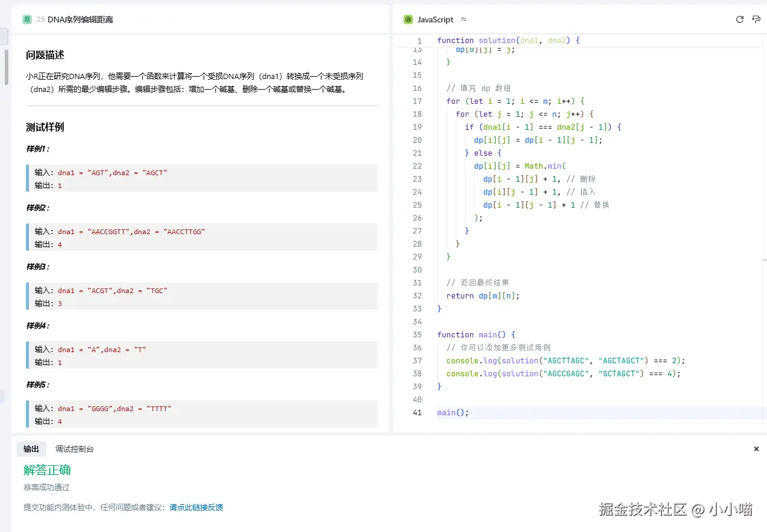Click the collapsed left sidebar tab
The width and height of the screenshot is (767, 532).
pyautogui.click(x=4, y=37)
